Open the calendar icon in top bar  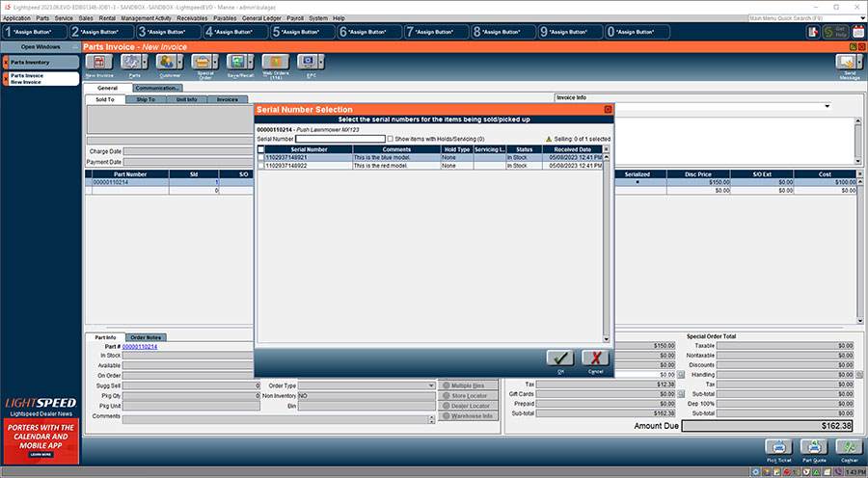(858, 32)
